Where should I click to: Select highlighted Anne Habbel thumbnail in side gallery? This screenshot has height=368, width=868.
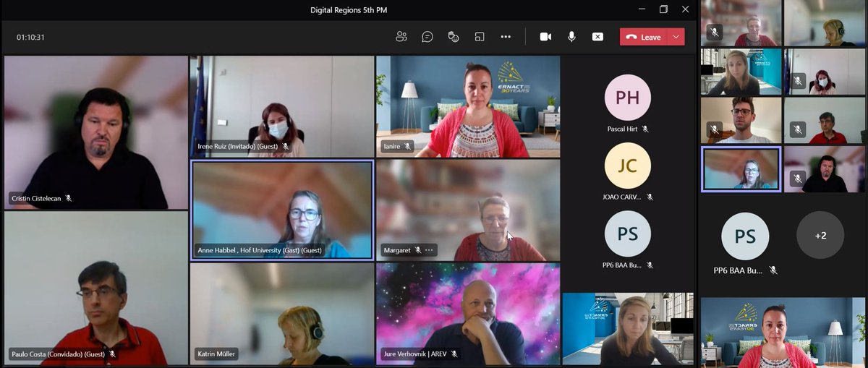coord(741,169)
